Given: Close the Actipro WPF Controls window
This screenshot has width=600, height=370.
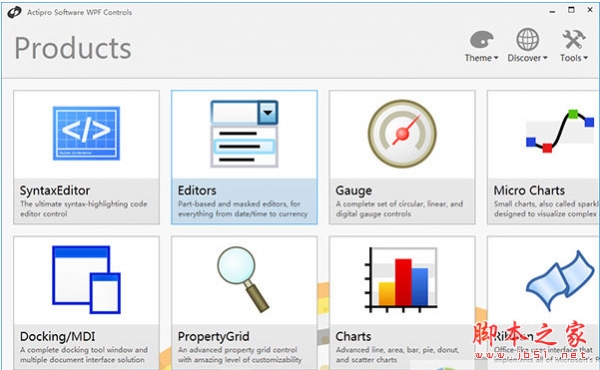Looking at the screenshot, I should click(x=590, y=10).
